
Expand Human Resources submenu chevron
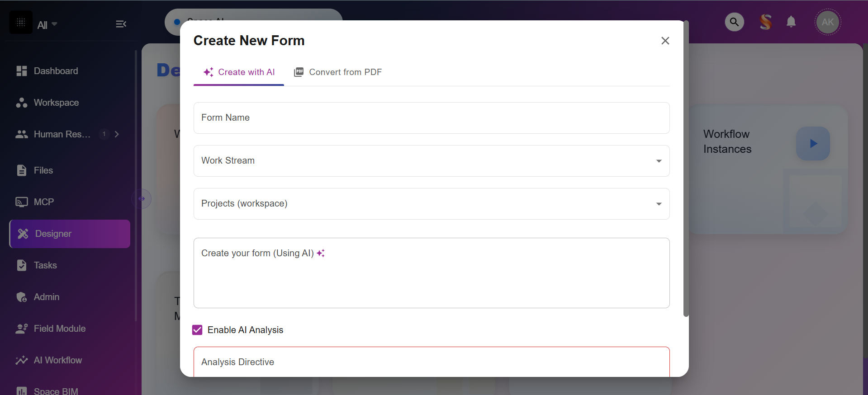[x=117, y=134]
